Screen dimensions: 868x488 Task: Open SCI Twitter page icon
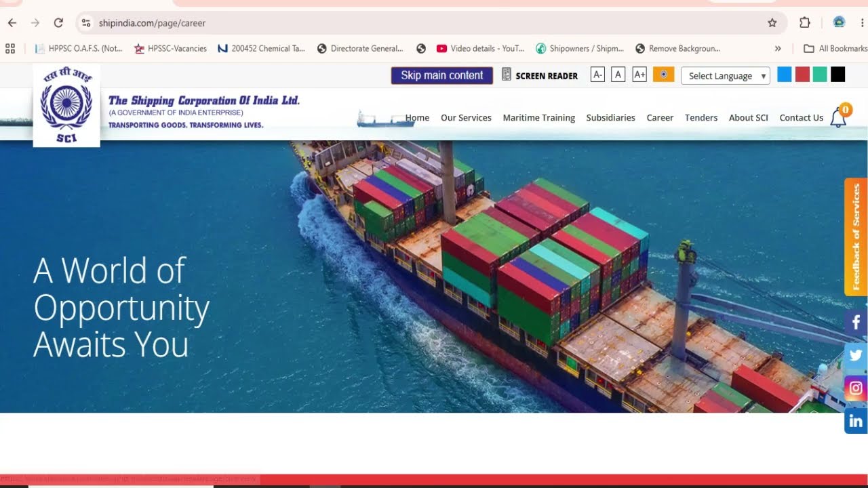pyautogui.click(x=856, y=355)
